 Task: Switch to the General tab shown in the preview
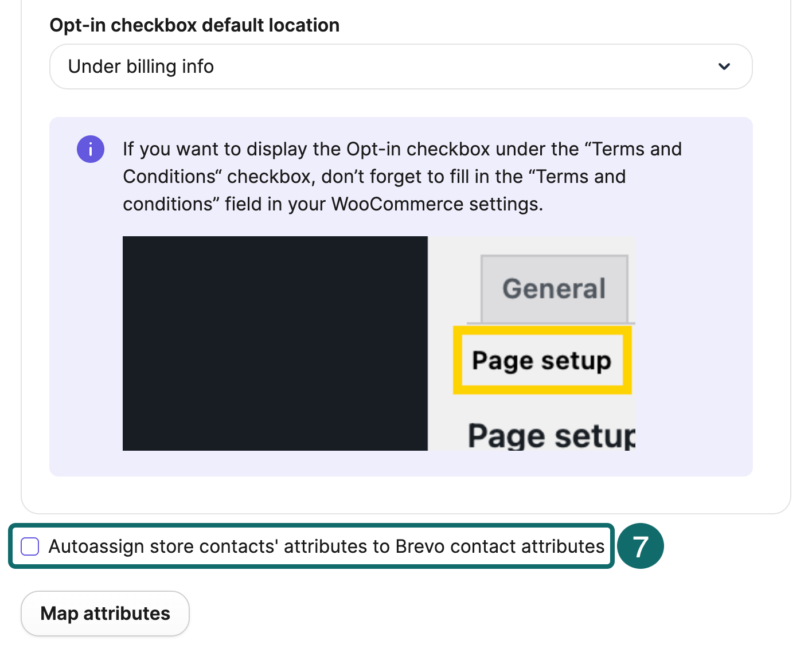[553, 288]
